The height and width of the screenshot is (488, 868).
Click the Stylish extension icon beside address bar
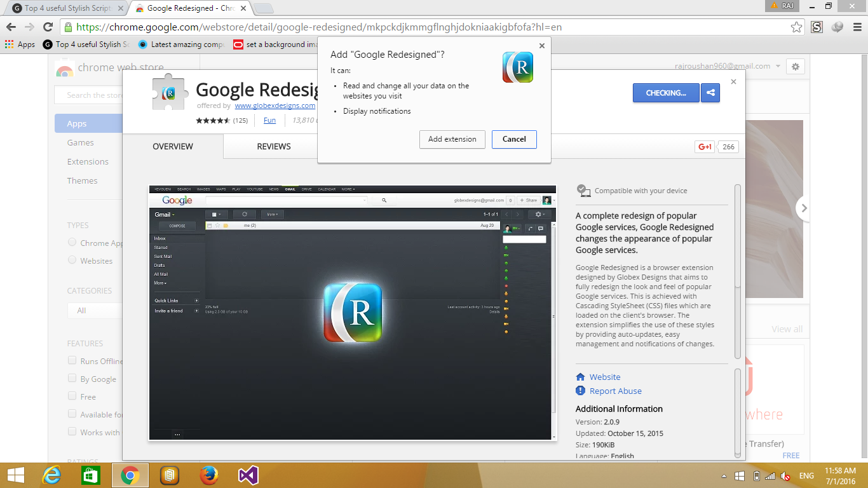[x=817, y=27]
